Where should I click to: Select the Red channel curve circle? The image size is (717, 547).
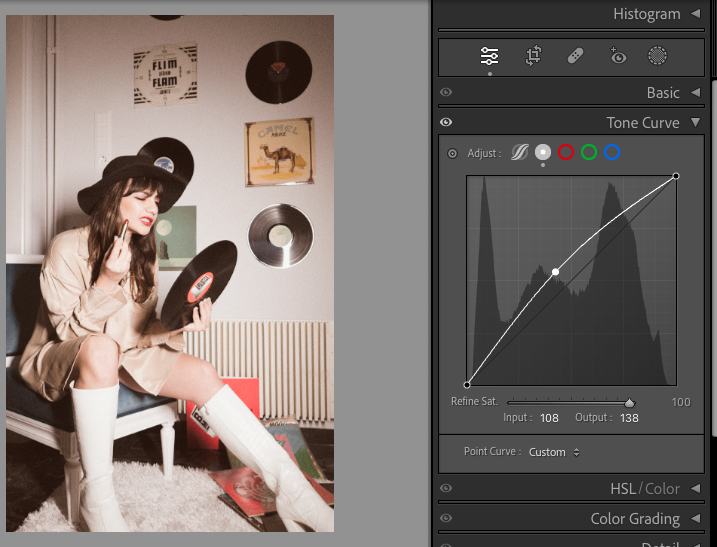566,153
